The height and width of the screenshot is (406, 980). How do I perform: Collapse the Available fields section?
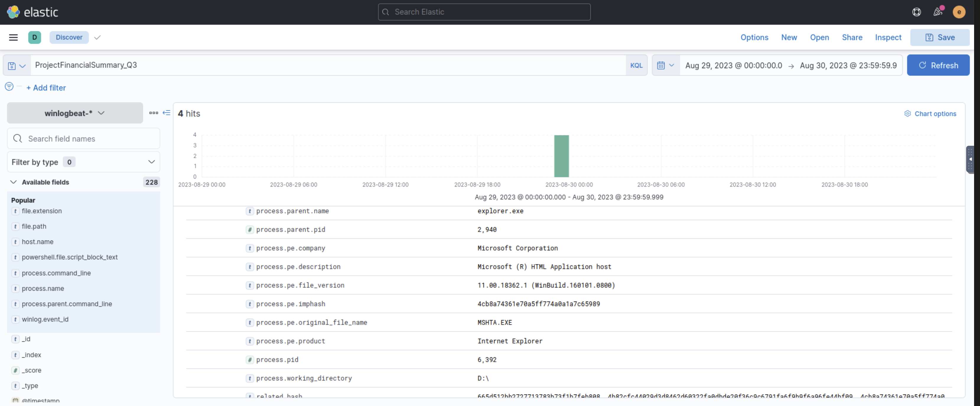coord(13,182)
